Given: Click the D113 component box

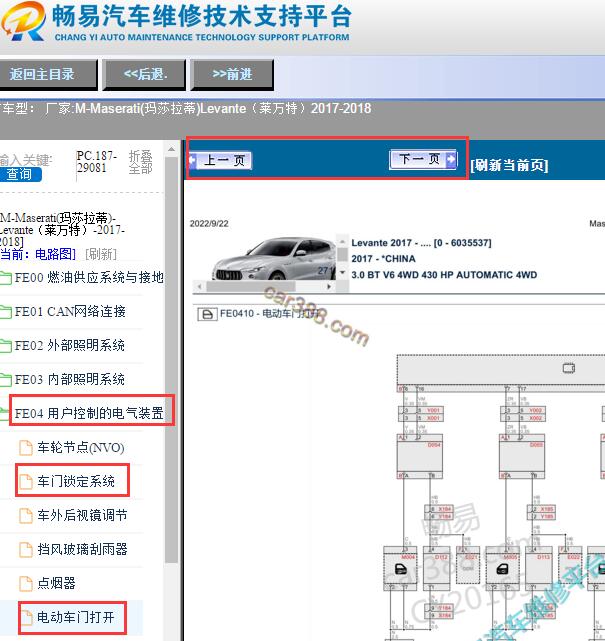Looking at the screenshot, I should click(x=538, y=568).
